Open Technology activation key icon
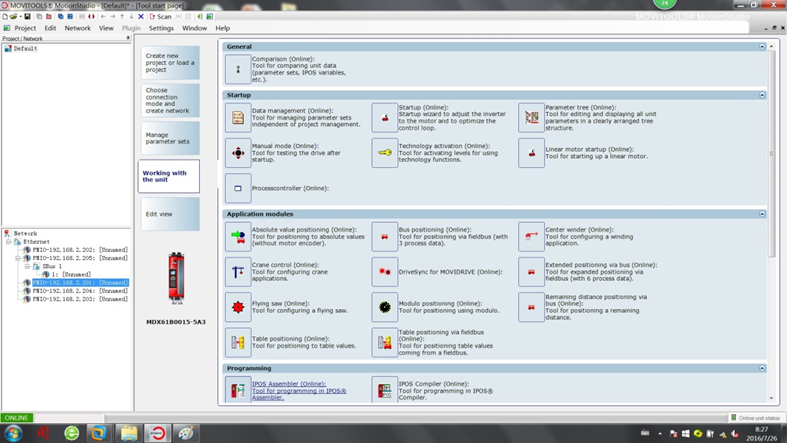Screen dimensions: 787x443 (384, 153)
